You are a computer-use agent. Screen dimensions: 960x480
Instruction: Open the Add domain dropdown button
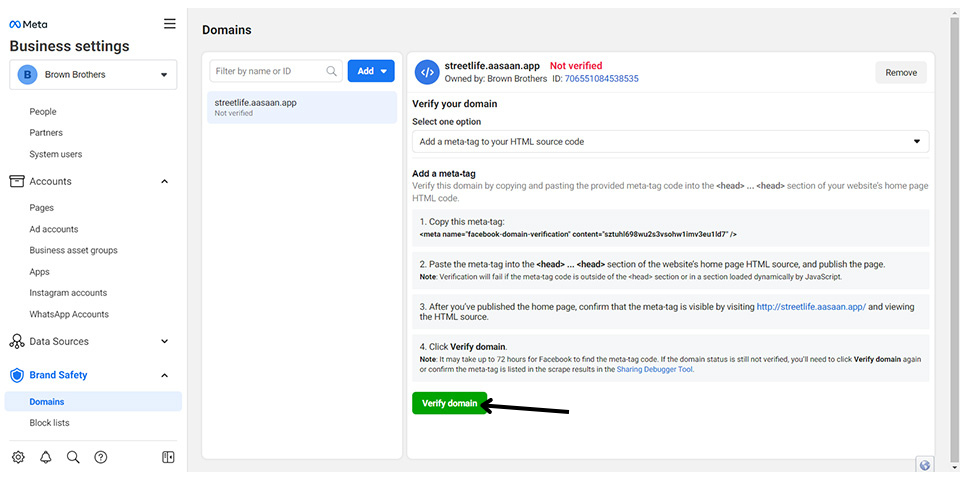[x=371, y=71]
